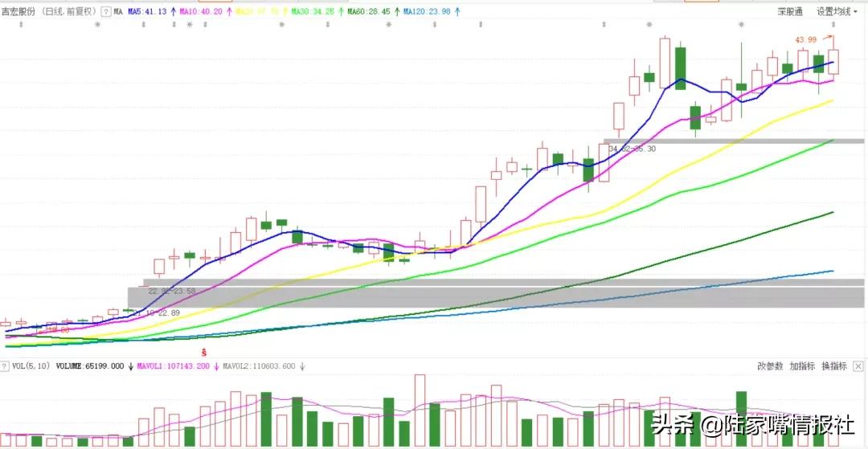The width and height of the screenshot is (868, 449).
Task: Select the MA10:40.20 moving average value
Action: (199, 11)
